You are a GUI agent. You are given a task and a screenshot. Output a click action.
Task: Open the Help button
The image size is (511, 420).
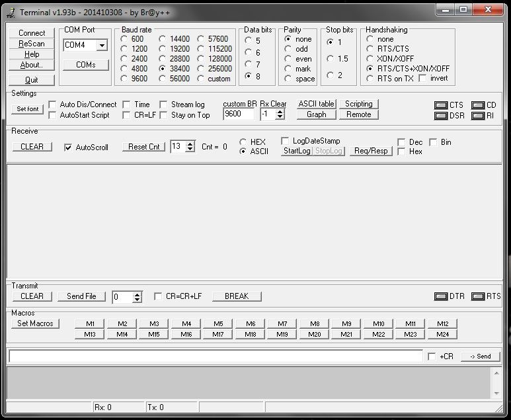click(32, 54)
